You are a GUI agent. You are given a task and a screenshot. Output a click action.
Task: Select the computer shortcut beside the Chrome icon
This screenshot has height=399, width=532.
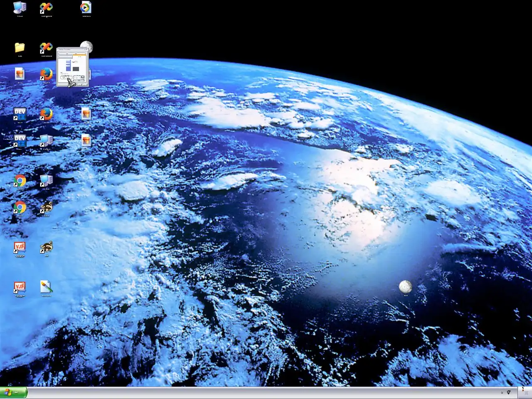tap(46, 180)
